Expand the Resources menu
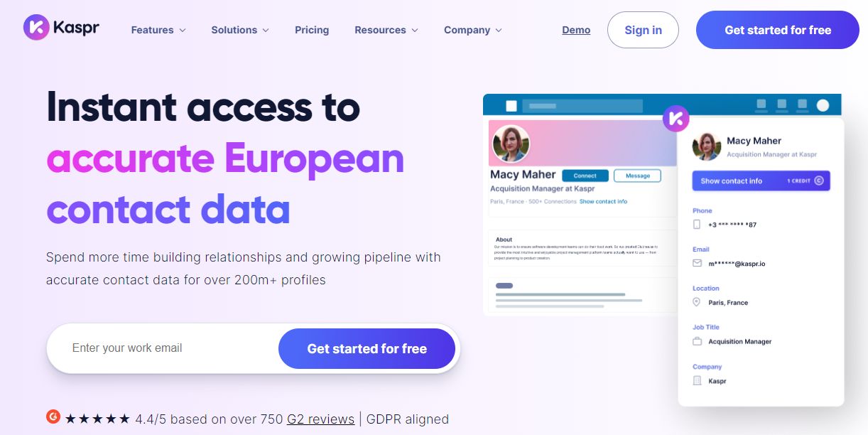The height and width of the screenshot is (435, 868). [x=386, y=30]
